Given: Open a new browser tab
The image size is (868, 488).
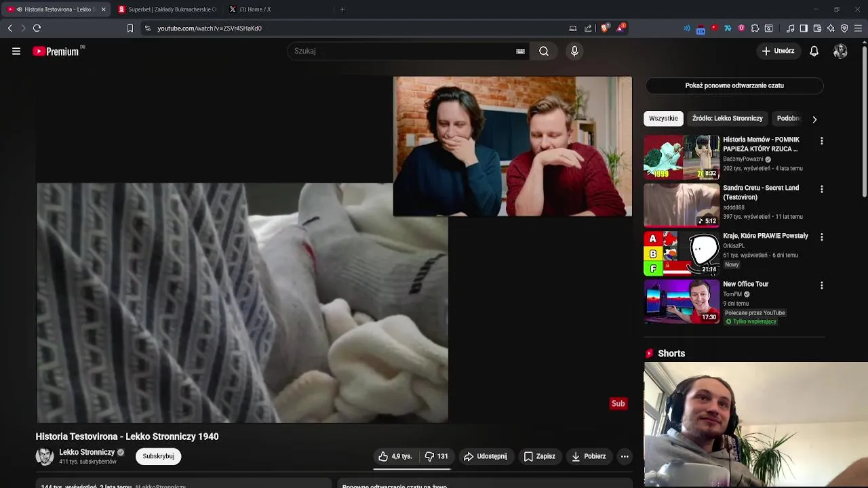Looking at the screenshot, I should [x=342, y=9].
